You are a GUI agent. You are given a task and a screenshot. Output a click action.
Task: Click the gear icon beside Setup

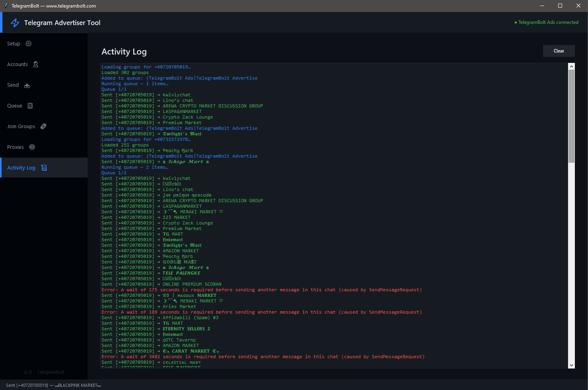[x=29, y=44]
